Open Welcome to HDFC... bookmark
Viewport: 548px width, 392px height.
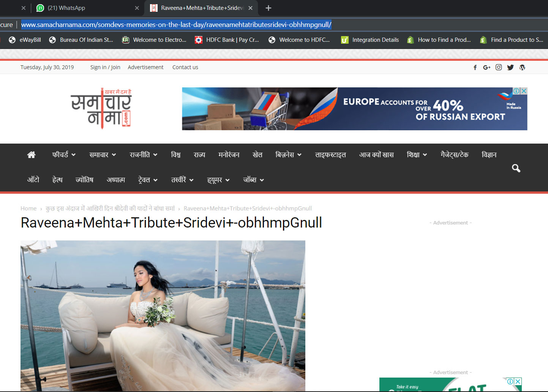coord(299,40)
